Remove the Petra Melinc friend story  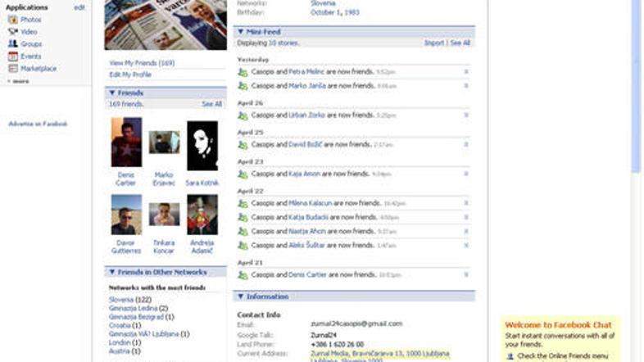click(466, 72)
